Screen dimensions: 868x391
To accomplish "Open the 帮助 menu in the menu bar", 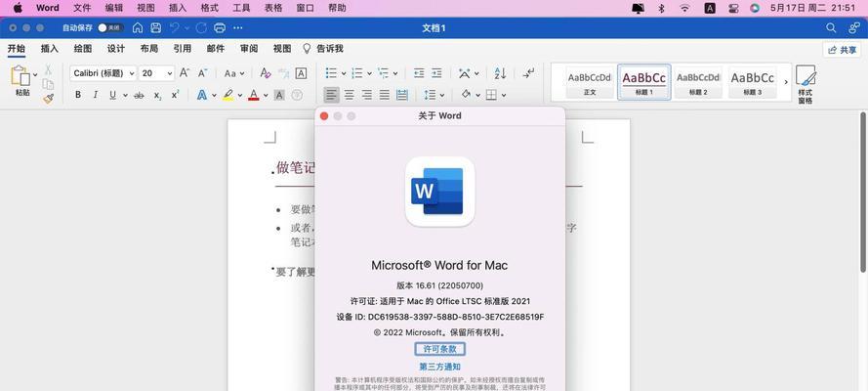I will click(337, 8).
